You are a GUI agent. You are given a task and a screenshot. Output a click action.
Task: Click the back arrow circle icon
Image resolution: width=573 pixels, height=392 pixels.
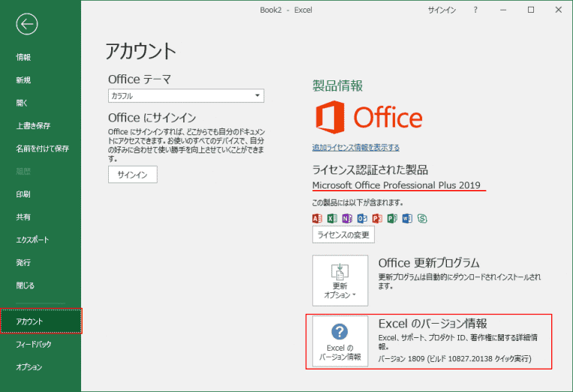pyautogui.click(x=27, y=24)
